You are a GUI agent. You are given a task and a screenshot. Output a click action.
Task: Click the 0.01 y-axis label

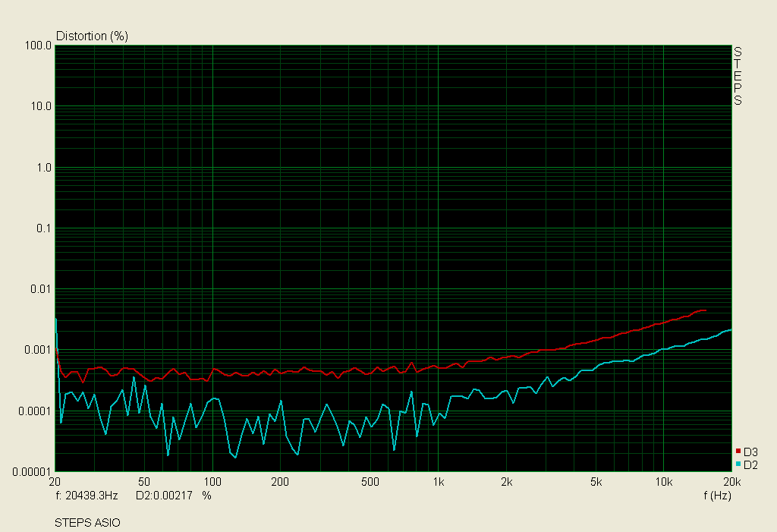41,289
